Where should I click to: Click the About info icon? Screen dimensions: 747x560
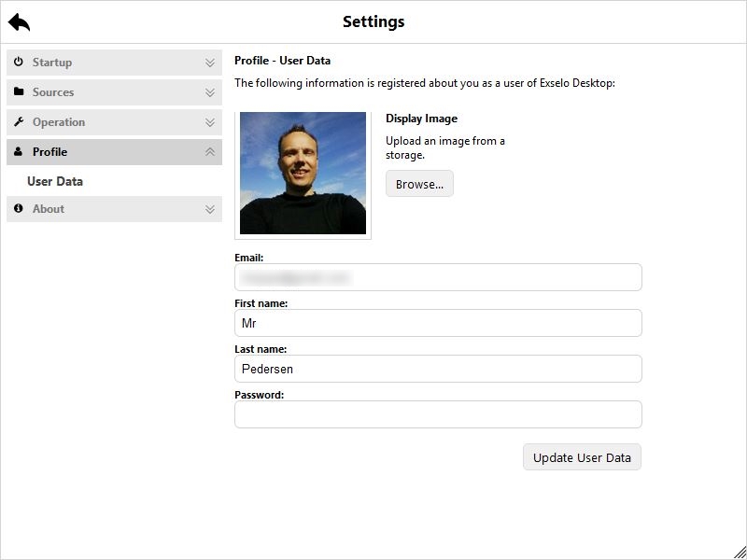coord(19,208)
